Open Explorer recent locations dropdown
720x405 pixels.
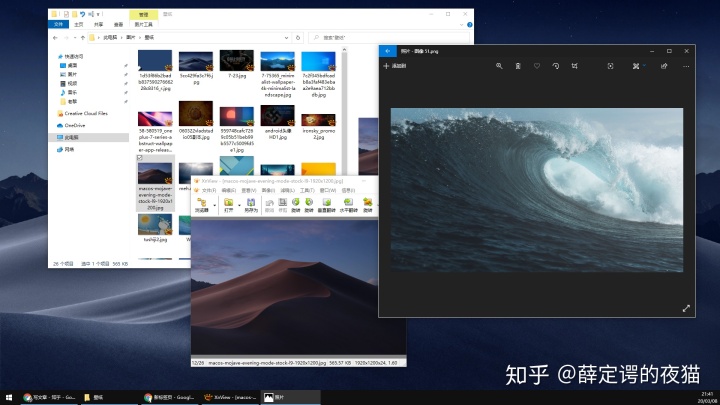tap(74, 38)
